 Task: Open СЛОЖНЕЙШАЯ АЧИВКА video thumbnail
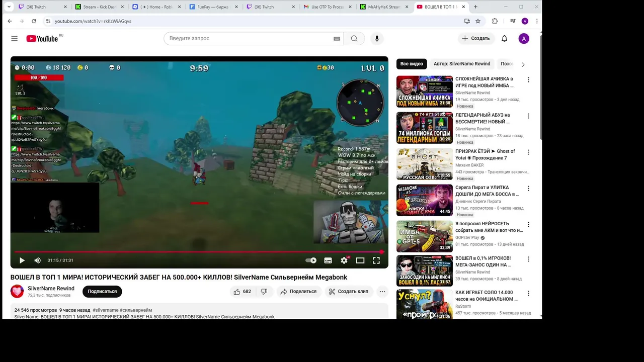(425, 92)
